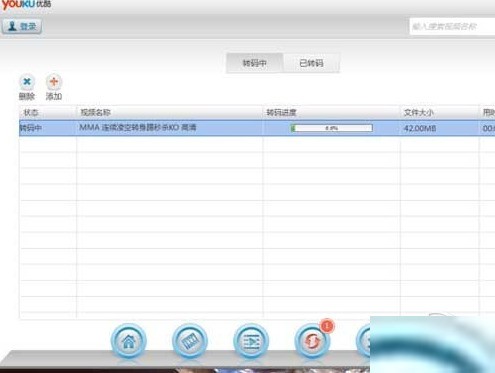Screen dimensions: 495x373
Task: Click the delete (删除) X icon
Action: point(27,82)
